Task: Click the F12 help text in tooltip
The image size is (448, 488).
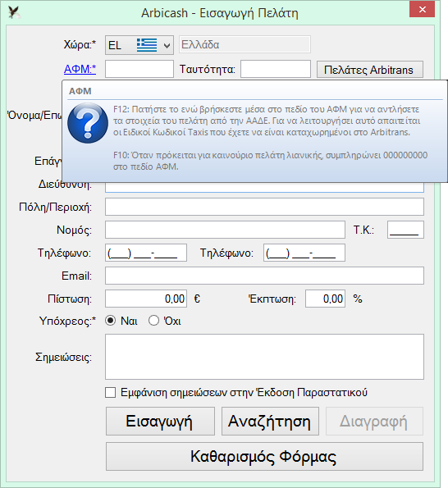Action: pyautogui.click(x=267, y=121)
